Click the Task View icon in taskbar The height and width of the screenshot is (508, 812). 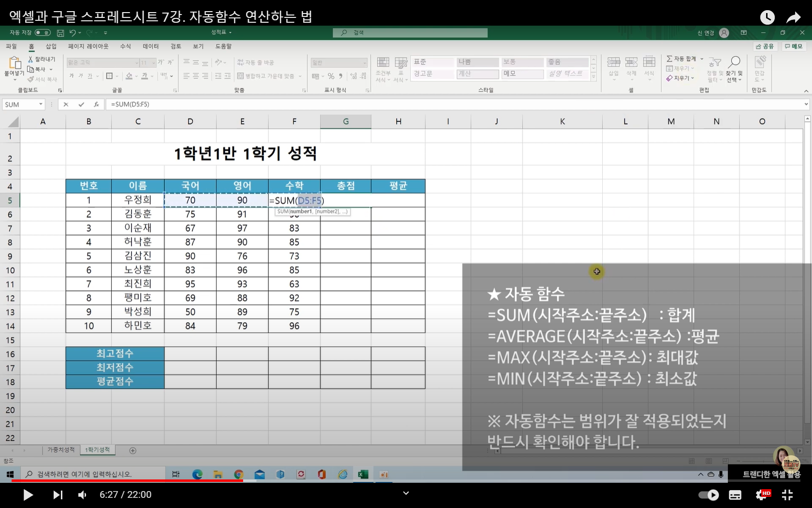pos(176,475)
